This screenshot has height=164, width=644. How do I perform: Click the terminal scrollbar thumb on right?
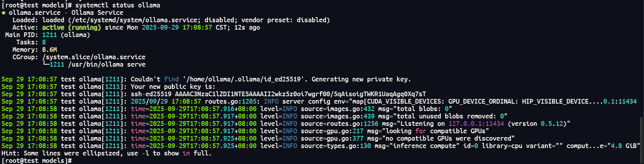coord(641,139)
